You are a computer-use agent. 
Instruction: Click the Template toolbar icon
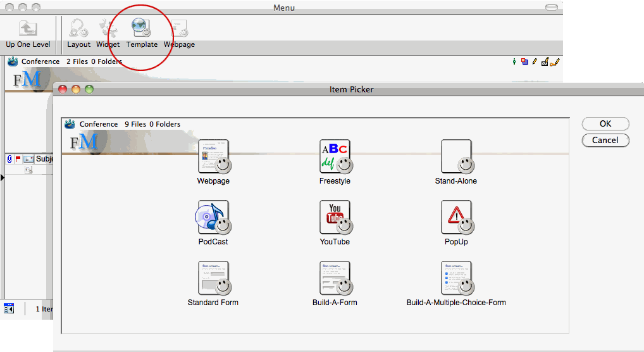click(141, 29)
